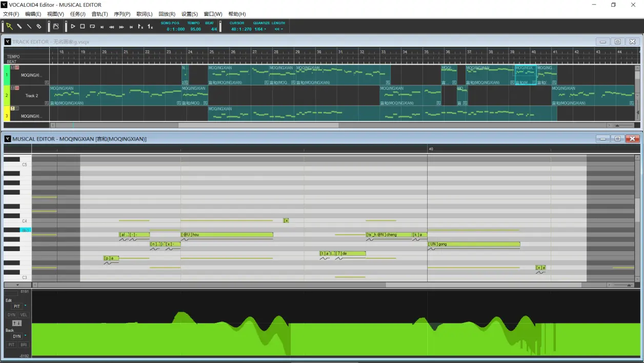This screenshot has width=644, height=363.
Task: Mute track 1 with M button
Action: [12, 67]
